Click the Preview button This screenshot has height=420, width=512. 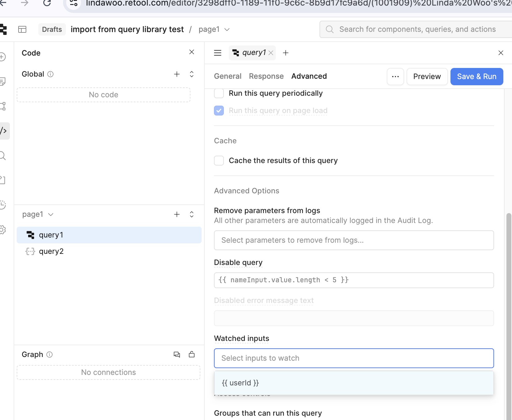[x=427, y=77]
